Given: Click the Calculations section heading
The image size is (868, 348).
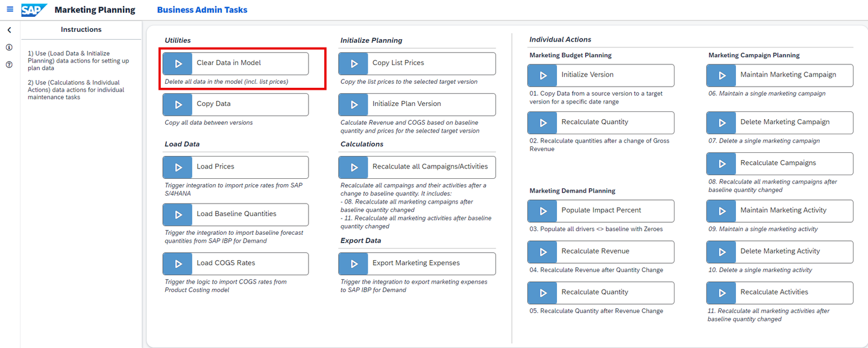Looking at the screenshot, I should (362, 144).
